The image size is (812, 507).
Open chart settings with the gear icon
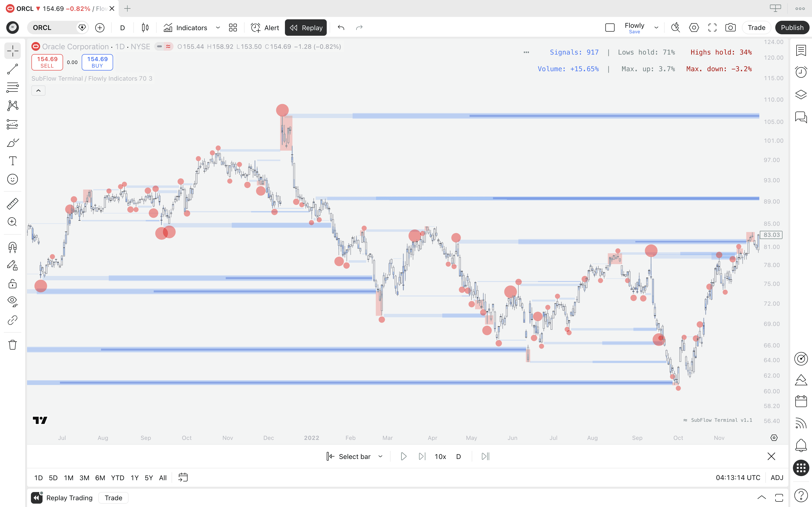click(694, 28)
